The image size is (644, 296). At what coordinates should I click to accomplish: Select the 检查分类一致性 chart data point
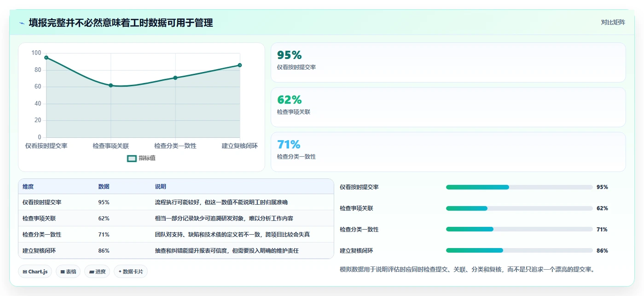click(175, 78)
